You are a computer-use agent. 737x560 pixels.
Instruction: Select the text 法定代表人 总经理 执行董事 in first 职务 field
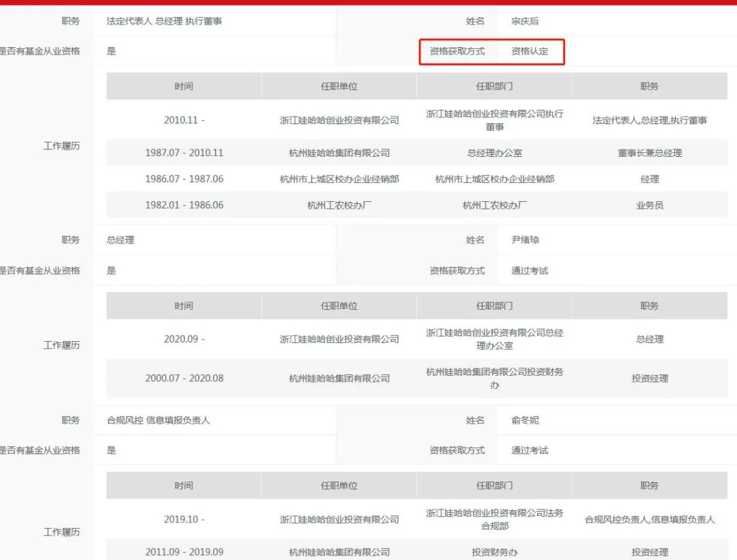(x=164, y=21)
